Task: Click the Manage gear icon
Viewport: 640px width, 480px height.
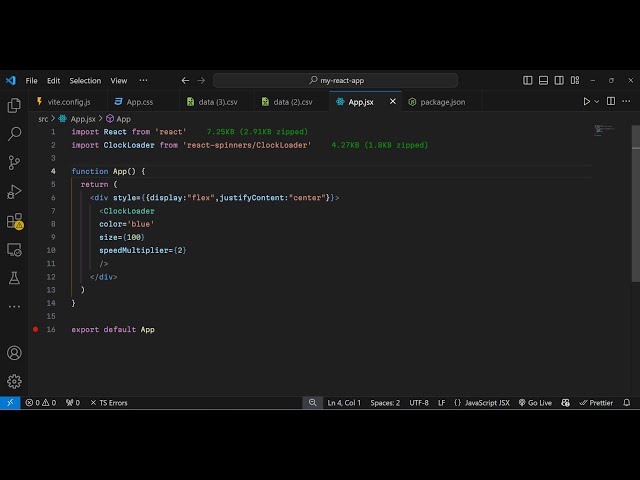Action: pos(14,381)
